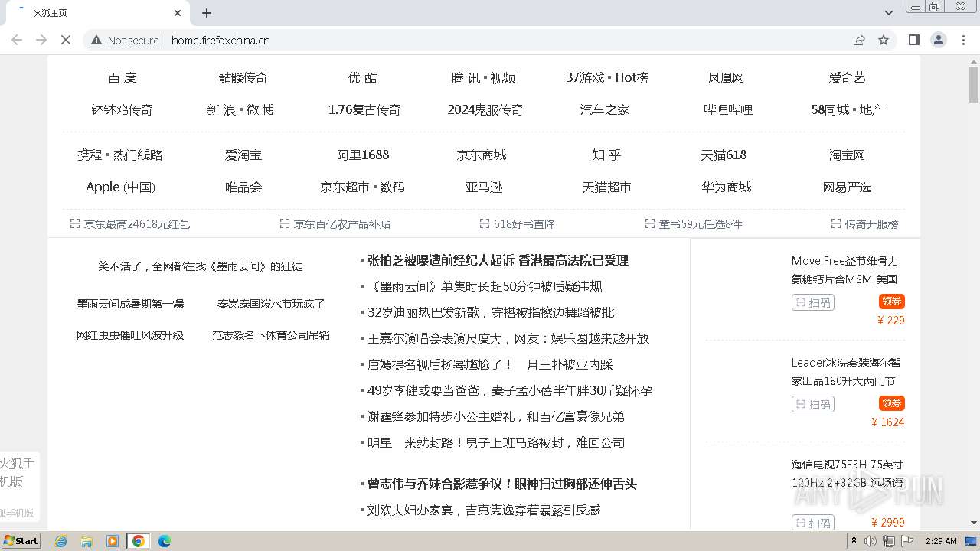Click 扫码 button for Move Free product
Image resolution: width=980 pixels, height=551 pixels.
[x=813, y=302]
